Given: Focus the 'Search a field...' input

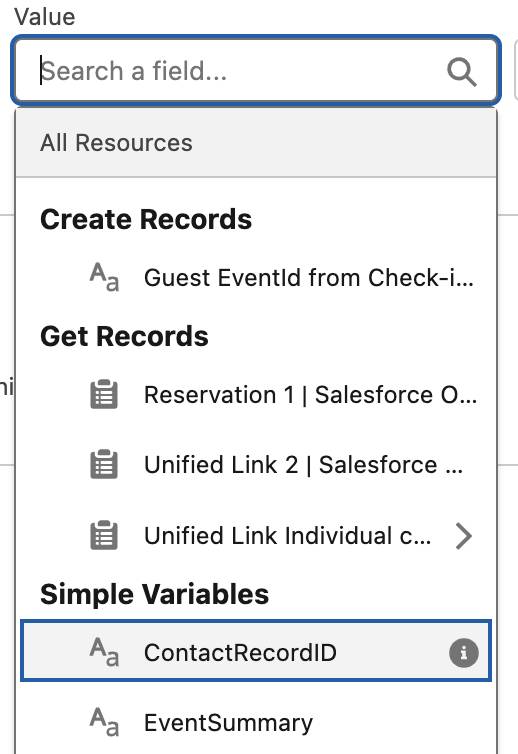Looking at the screenshot, I should pos(256,71).
